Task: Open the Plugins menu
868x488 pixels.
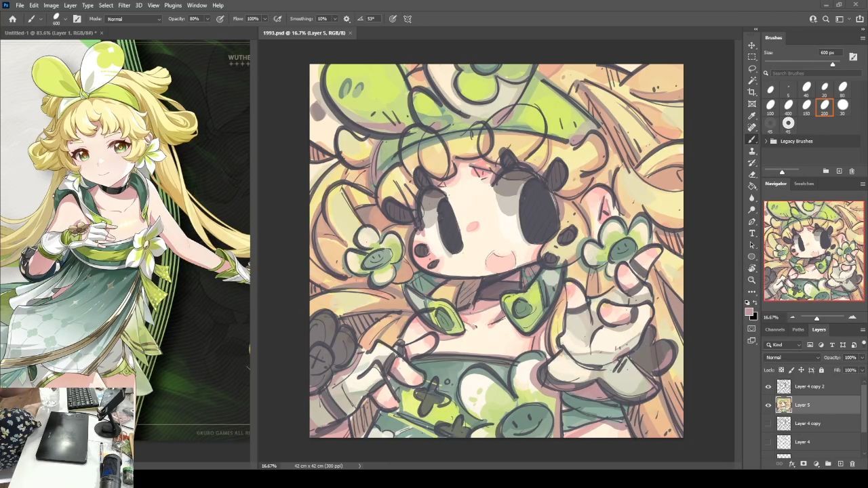Action: 173,5
